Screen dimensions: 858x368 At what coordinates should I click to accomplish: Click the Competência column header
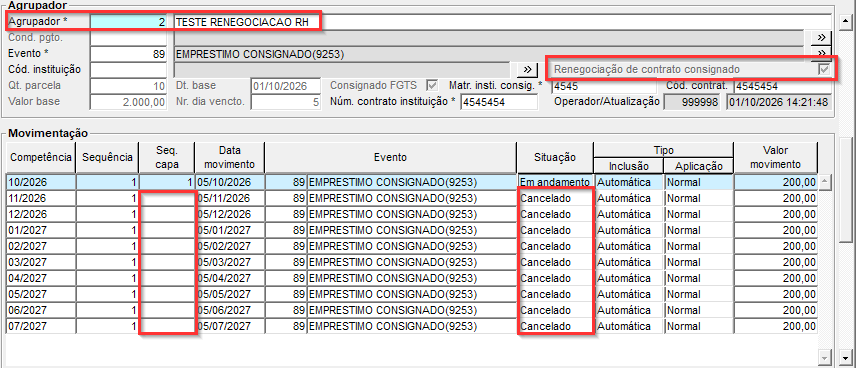[x=41, y=157]
